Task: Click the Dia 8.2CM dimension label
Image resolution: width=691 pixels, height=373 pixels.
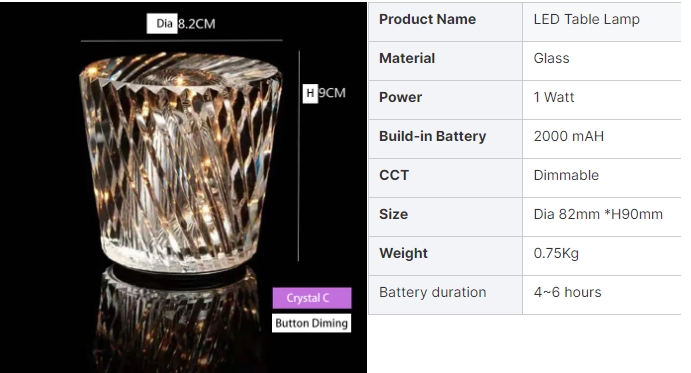Action: pos(181,23)
